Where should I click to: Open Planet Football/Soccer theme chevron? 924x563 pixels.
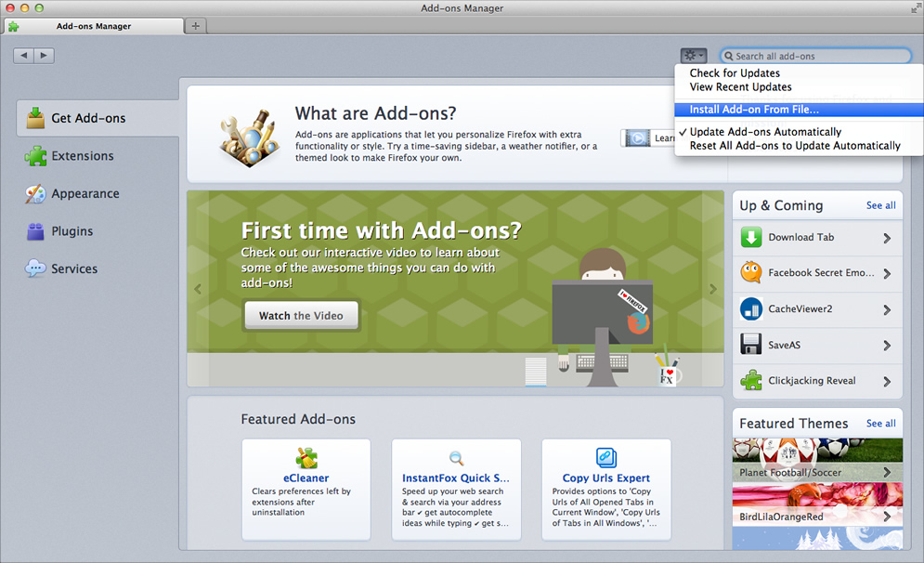tap(888, 472)
